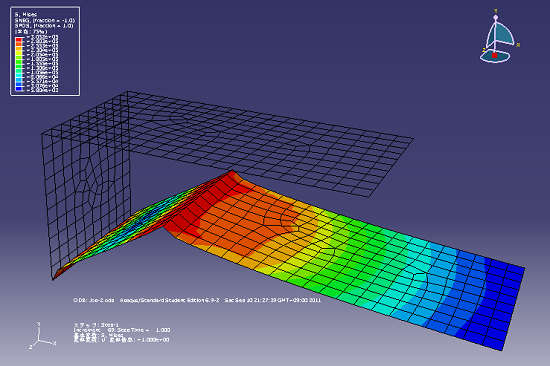The height and width of the screenshot is (366, 550).
Task: Click the ODB title block text
Action: point(197,300)
